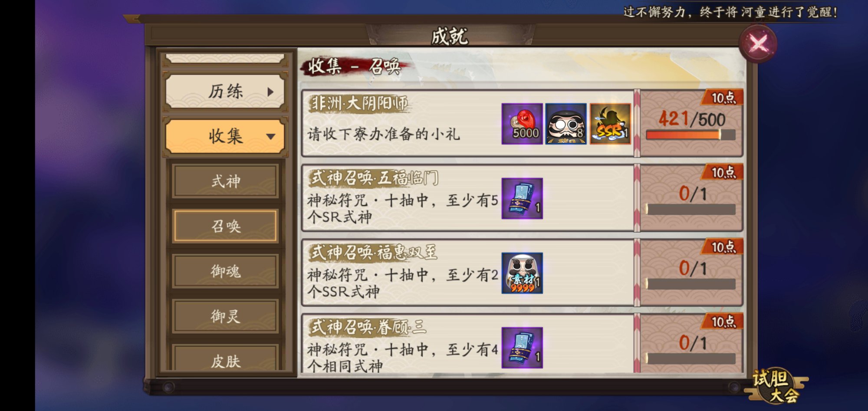The image size is (868, 411).
Task: Switch to the 式神 sub-tab
Action: (225, 181)
